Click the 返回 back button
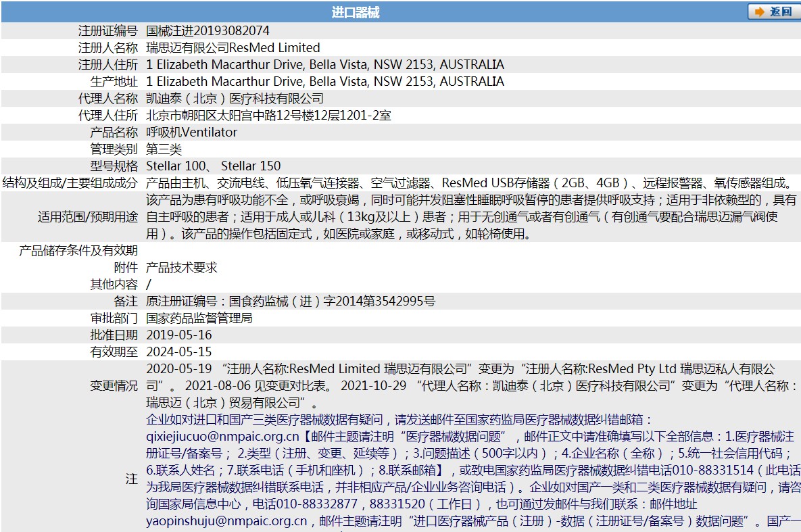The width and height of the screenshot is (801, 532). (774, 11)
